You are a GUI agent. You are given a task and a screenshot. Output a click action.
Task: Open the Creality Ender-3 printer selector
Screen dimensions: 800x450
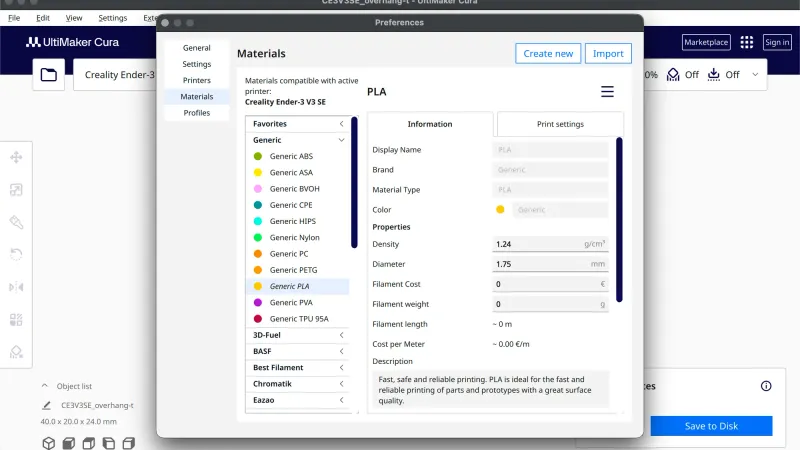tap(117, 74)
